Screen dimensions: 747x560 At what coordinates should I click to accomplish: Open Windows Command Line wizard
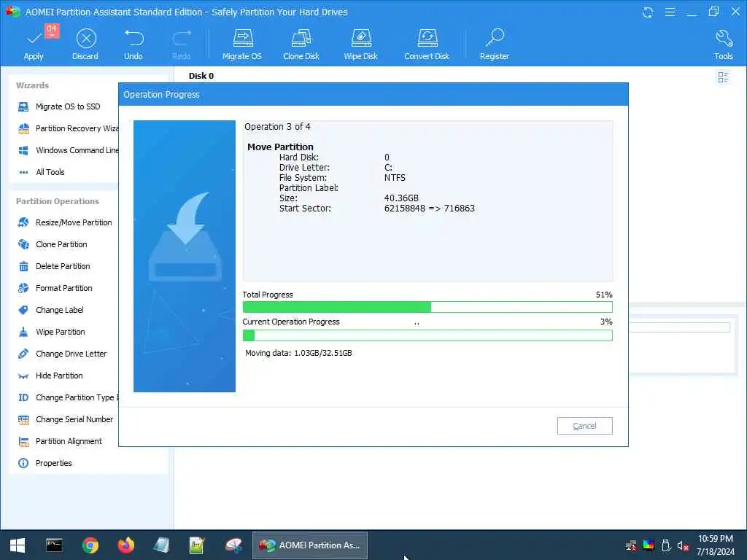pos(68,150)
